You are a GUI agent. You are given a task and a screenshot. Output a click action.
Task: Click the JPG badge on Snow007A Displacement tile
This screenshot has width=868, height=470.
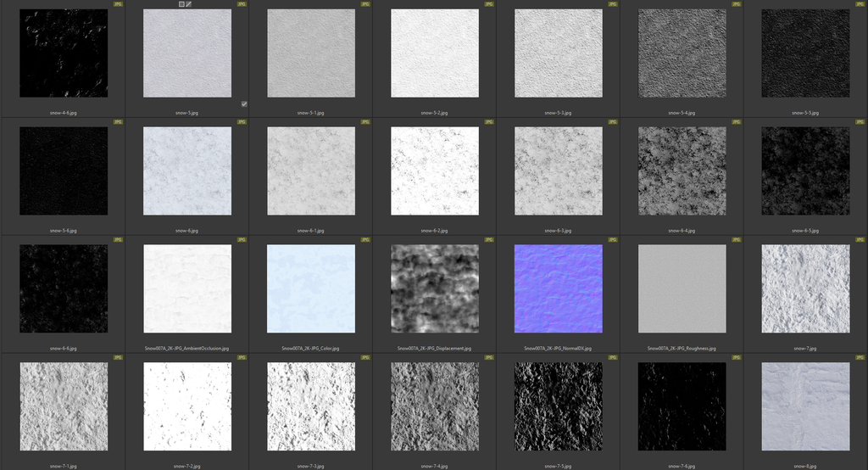pyautogui.click(x=490, y=240)
